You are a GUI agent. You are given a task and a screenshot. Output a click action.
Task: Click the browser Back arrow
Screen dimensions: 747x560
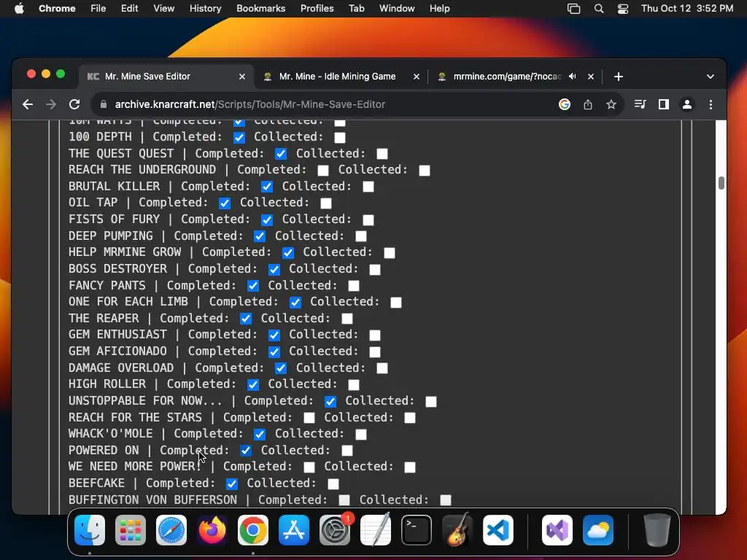tap(28, 104)
